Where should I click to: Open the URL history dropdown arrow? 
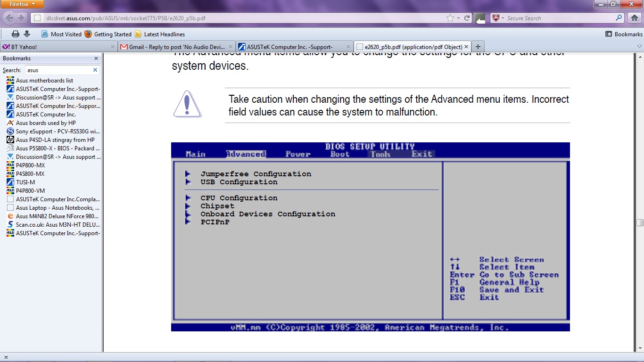coord(458,18)
